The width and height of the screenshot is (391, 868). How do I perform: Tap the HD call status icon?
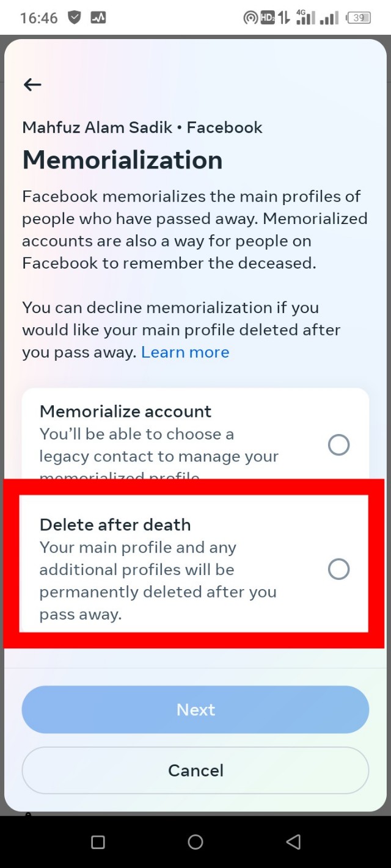point(268,18)
